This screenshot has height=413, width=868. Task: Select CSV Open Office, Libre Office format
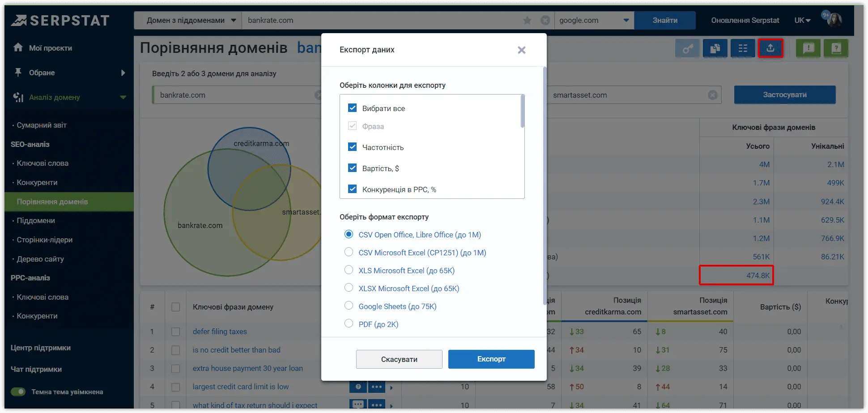349,234
